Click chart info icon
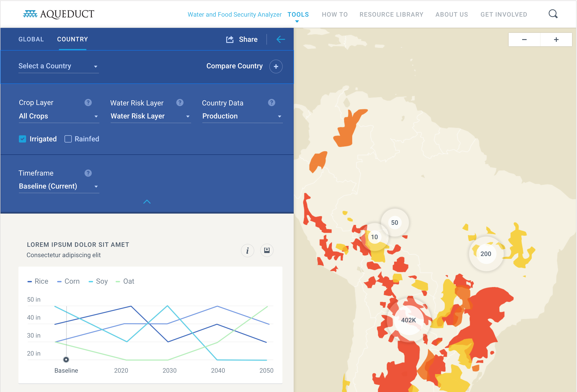Viewport: 577px width, 392px height. point(247,250)
